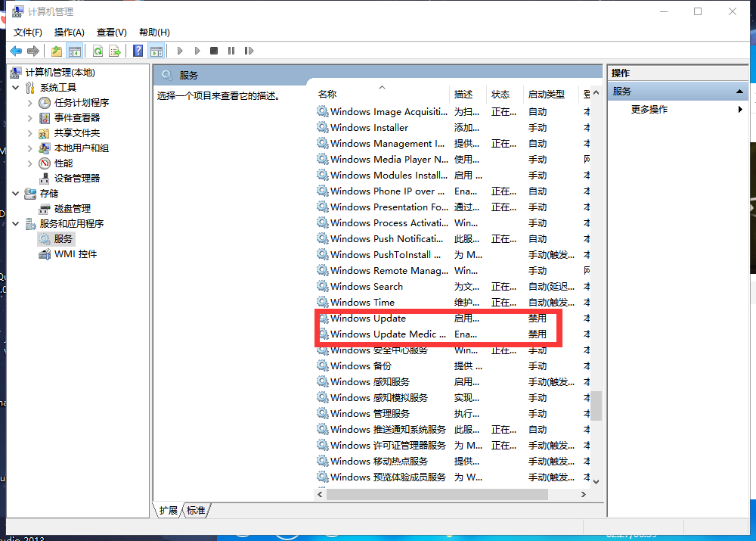756x541 pixels.
Task: Click the services list scroll up arrow
Action: [x=596, y=92]
